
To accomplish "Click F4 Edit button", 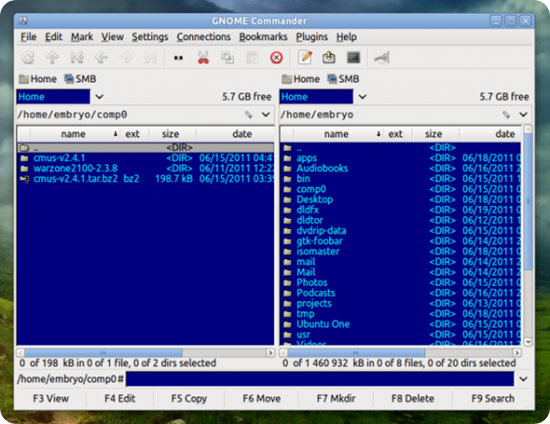I will [120, 398].
